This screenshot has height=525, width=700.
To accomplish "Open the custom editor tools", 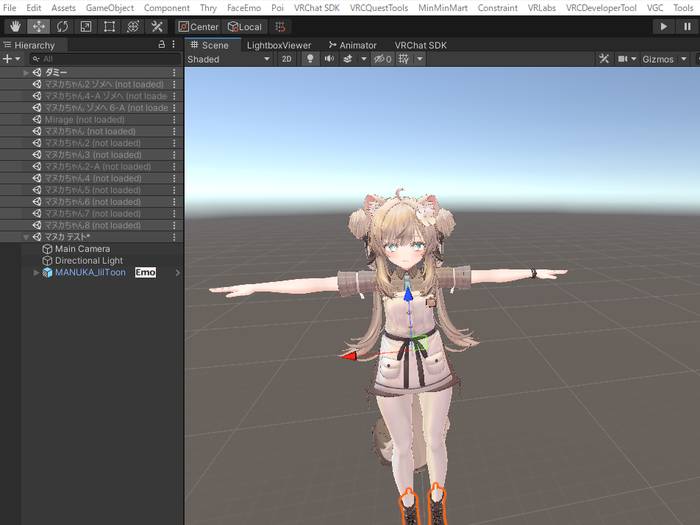I will click(x=157, y=27).
